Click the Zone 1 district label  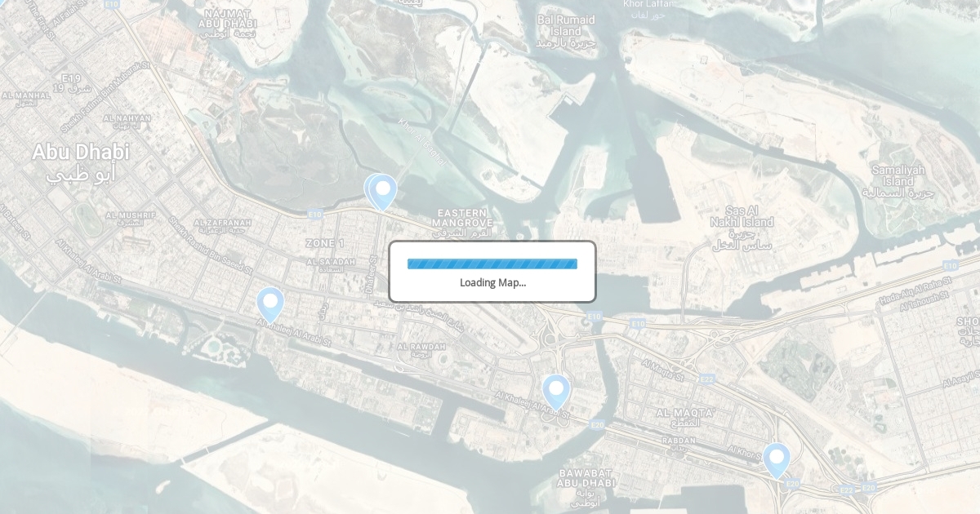tap(325, 243)
